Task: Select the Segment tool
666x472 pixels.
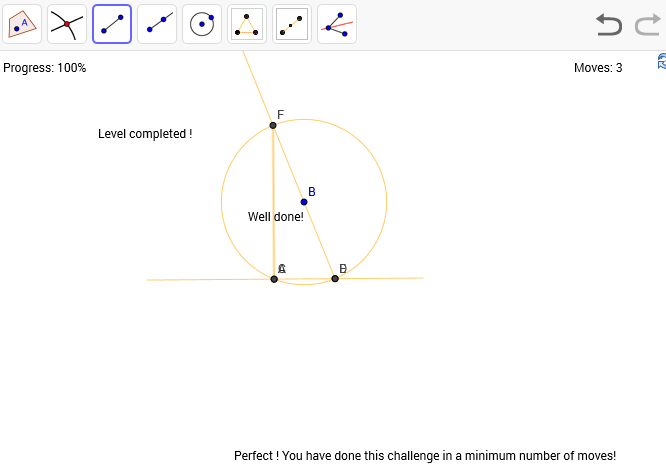Action: click(x=112, y=24)
